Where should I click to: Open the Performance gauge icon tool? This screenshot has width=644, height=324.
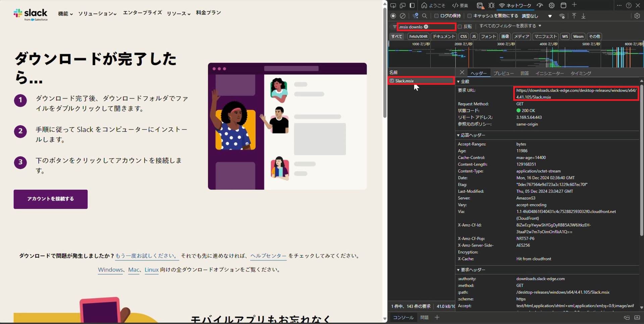tap(540, 5)
